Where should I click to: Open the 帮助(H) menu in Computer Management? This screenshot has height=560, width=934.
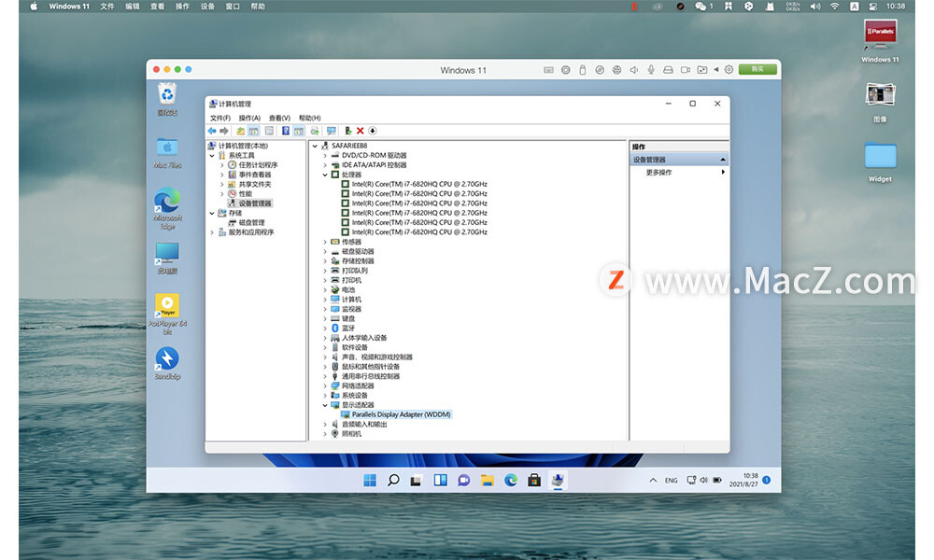[309, 118]
